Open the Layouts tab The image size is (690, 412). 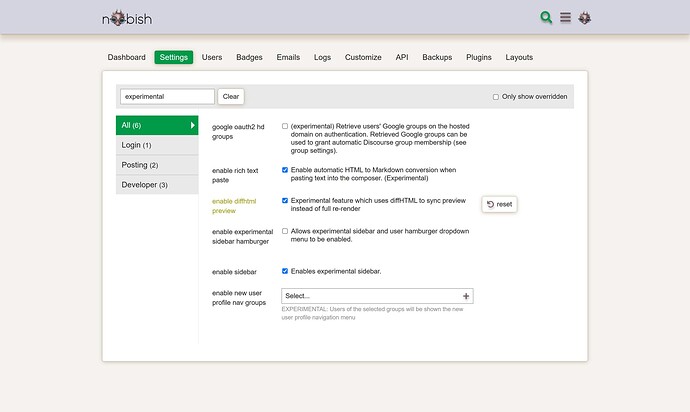tap(519, 57)
